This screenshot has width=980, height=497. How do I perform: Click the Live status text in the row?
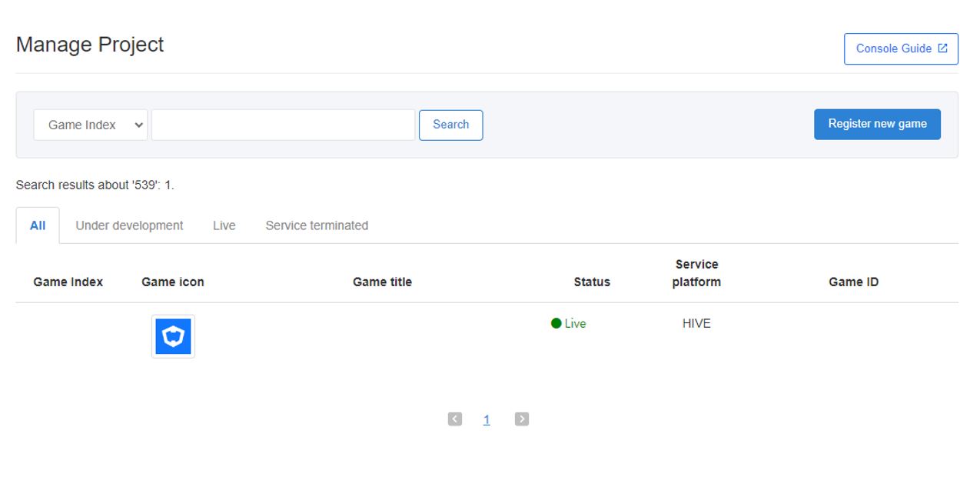pos(576,324)
